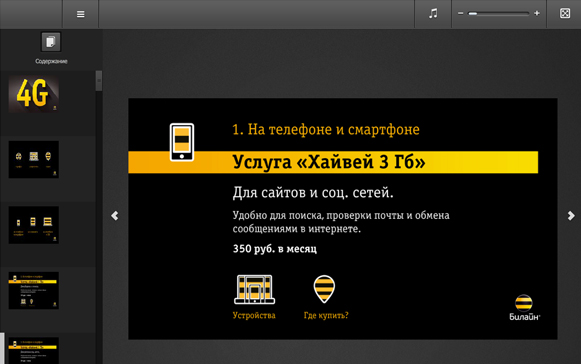Open the Содержание contents icon
Screen dimensions: 581x364
coord(51,42)
